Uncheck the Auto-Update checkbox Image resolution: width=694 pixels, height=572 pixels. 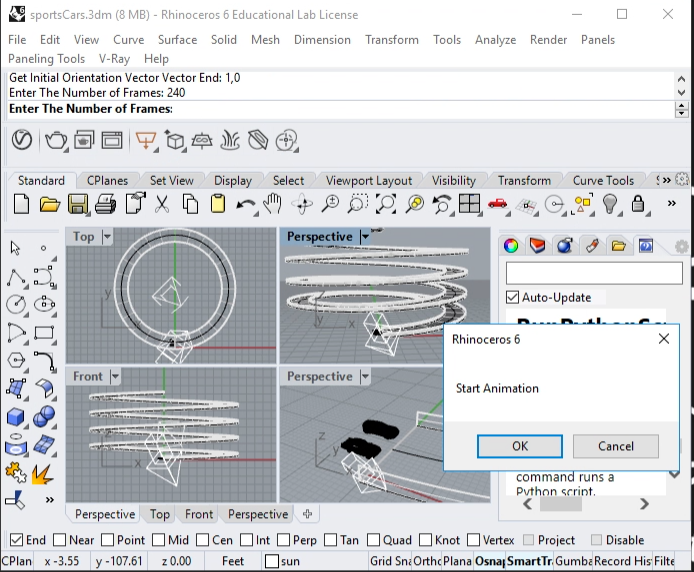point(513,297)
